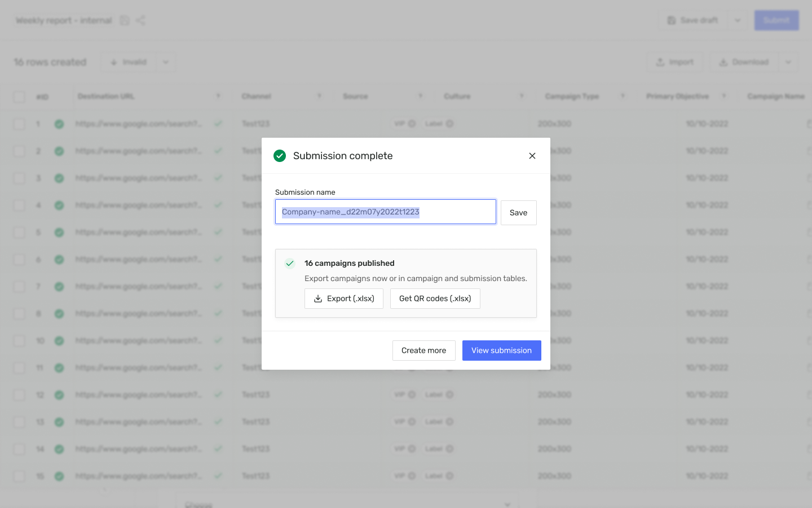Expand the Save draft dropdown arrow
This screenshot has height=508, width=812.
pos(738,20)
